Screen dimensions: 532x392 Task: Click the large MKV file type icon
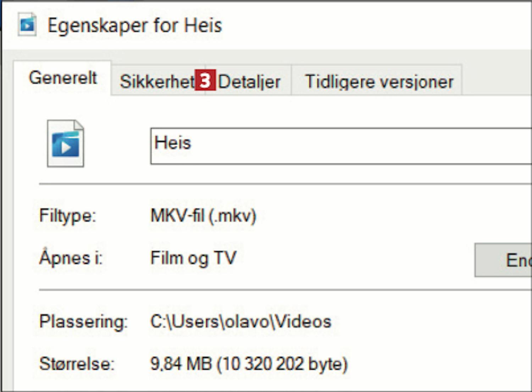pos(66,143)
